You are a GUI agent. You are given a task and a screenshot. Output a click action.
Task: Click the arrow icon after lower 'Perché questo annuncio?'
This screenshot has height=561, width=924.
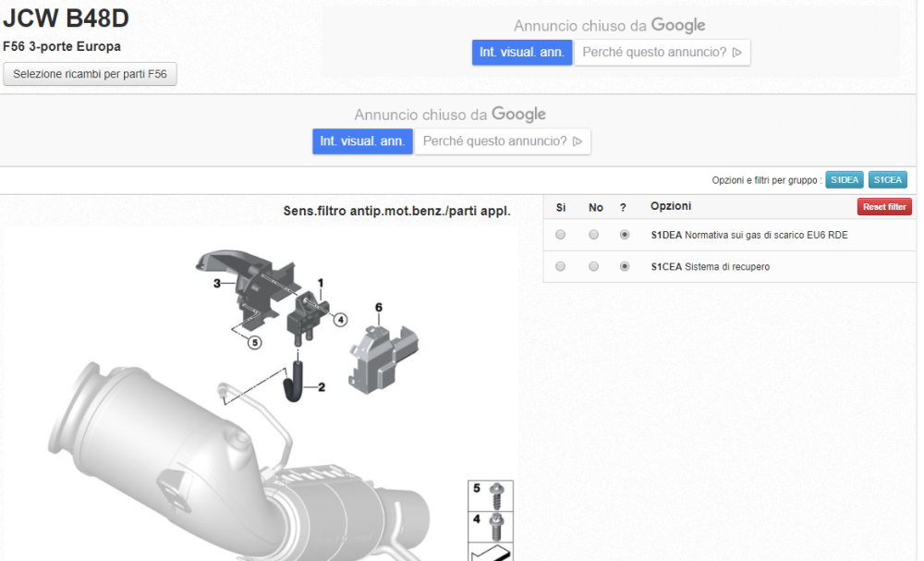pos(577,141)
